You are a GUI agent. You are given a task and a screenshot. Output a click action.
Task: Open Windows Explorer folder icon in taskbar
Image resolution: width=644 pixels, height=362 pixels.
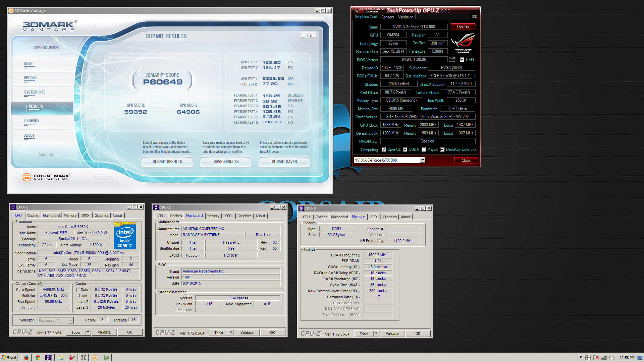point(61,358)
